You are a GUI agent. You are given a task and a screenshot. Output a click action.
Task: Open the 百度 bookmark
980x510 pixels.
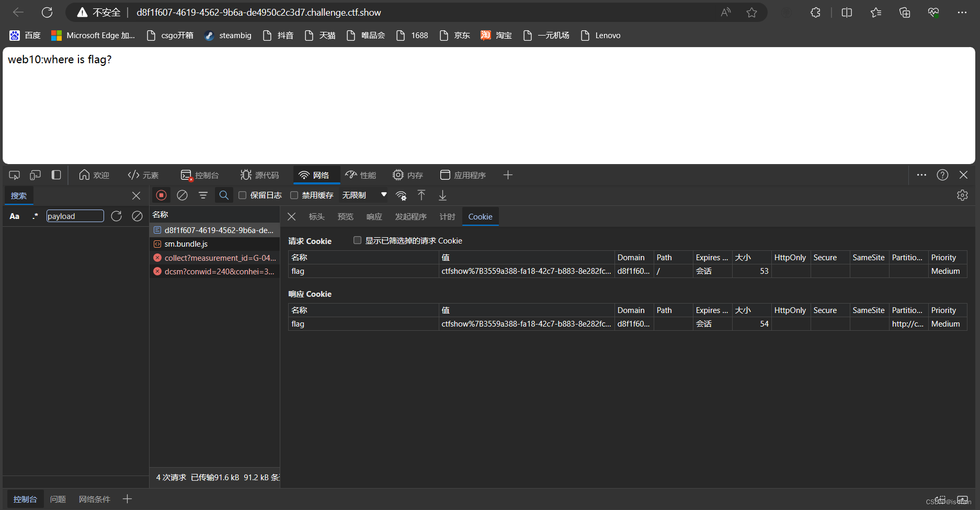click(x=25, y=35)
